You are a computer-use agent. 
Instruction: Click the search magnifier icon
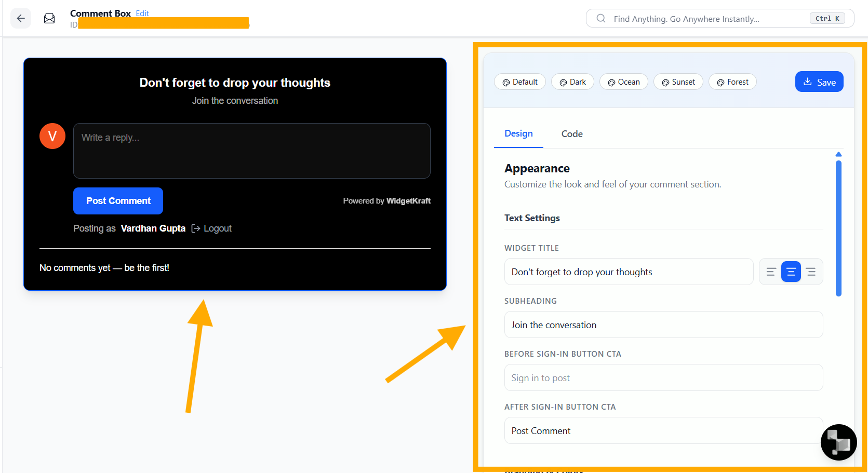pyautogui.click(x=600, y=19)
